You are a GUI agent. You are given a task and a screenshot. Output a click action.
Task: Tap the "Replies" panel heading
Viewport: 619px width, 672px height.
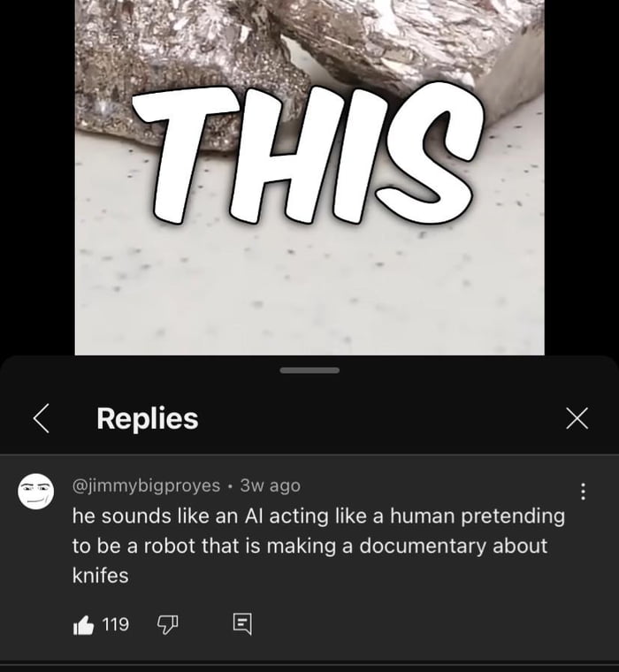pos(147,418)
